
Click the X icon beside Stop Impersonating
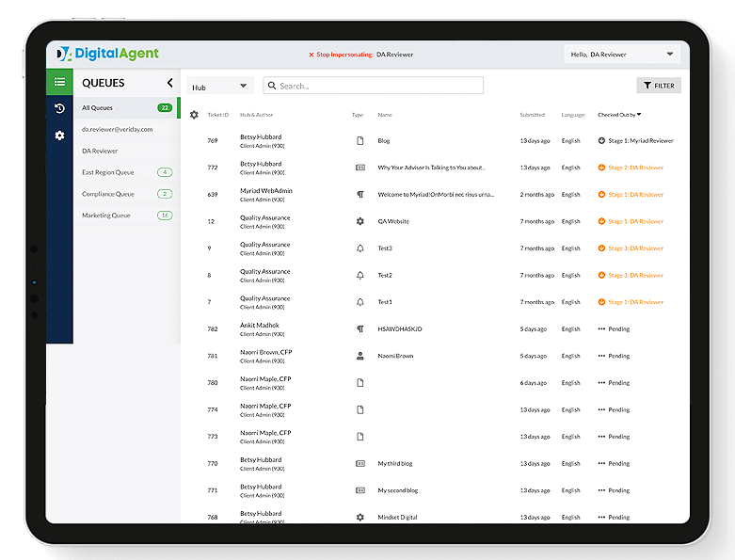point(312,55)
